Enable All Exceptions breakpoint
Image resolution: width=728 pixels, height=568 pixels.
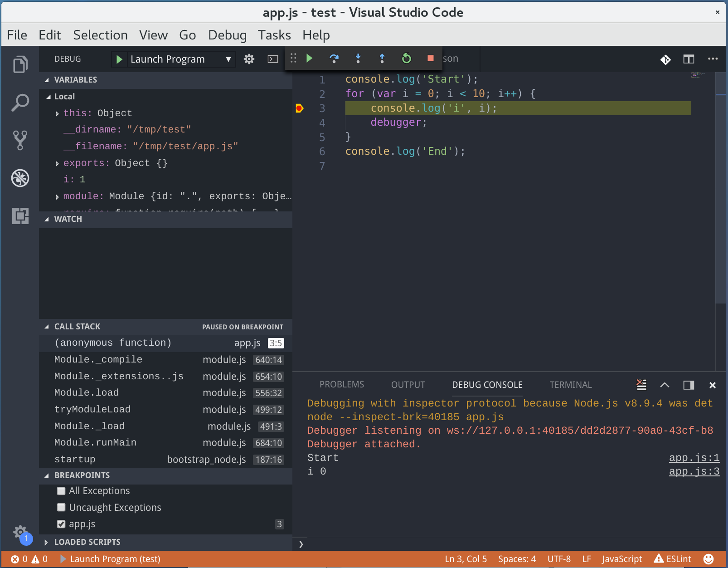[61, 491]
